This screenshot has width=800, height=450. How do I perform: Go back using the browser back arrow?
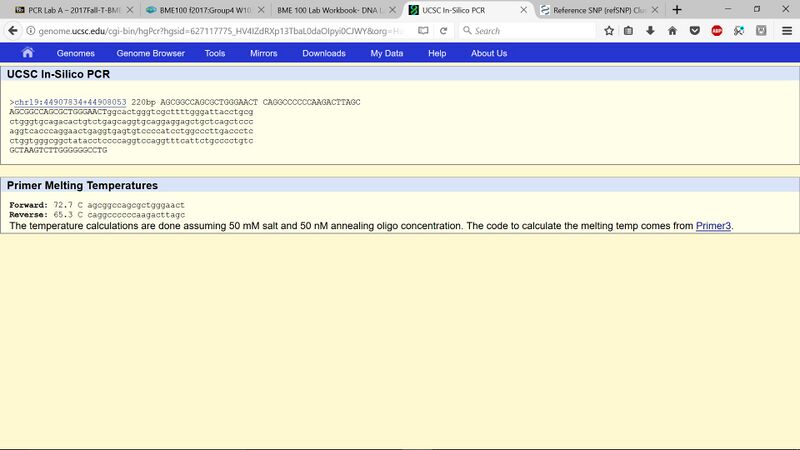[x=13, y=31]
